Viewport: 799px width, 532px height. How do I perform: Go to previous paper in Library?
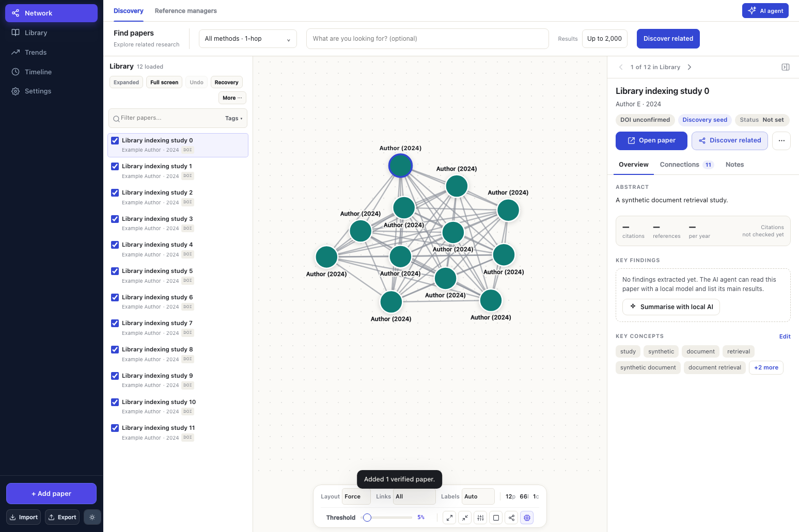click(x=621, y=67)
